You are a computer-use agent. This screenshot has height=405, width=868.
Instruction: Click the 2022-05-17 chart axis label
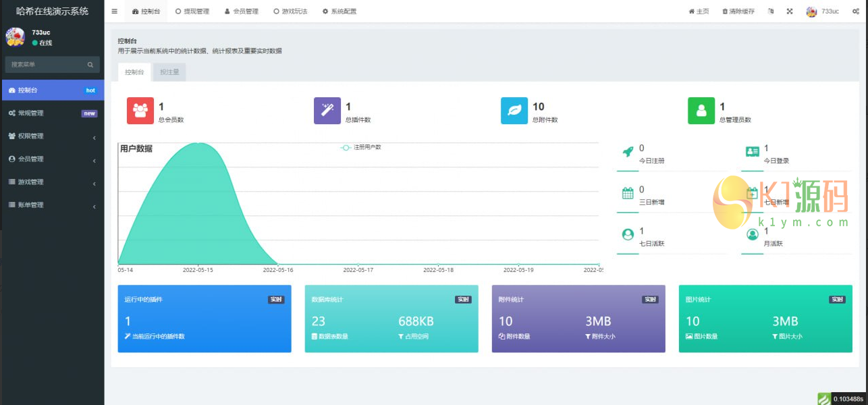coord(358,270)
